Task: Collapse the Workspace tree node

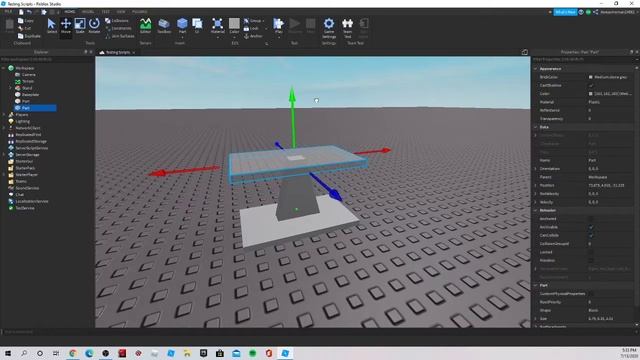Action: pos(4,68)
